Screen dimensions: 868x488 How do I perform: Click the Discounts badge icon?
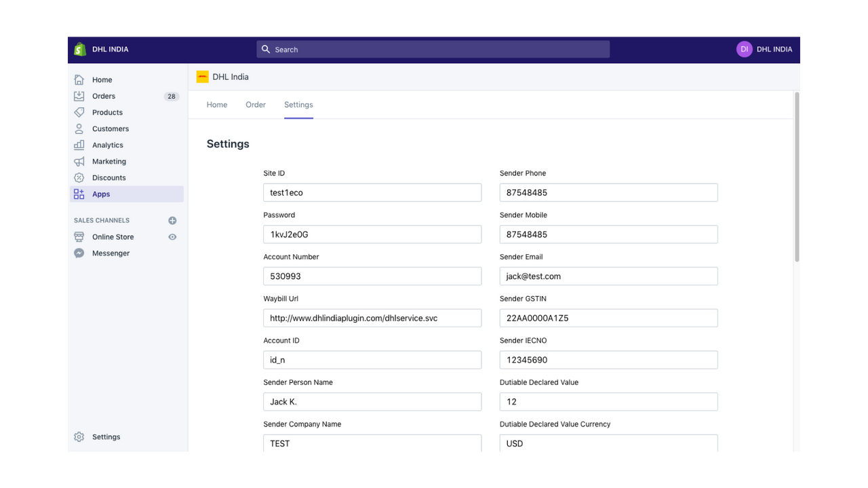point(79,178)
